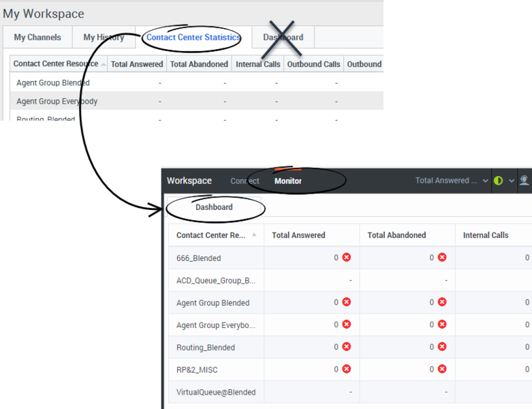Click the green agent status icon
The width and height of the screenshot is (532, 409).
498,181
